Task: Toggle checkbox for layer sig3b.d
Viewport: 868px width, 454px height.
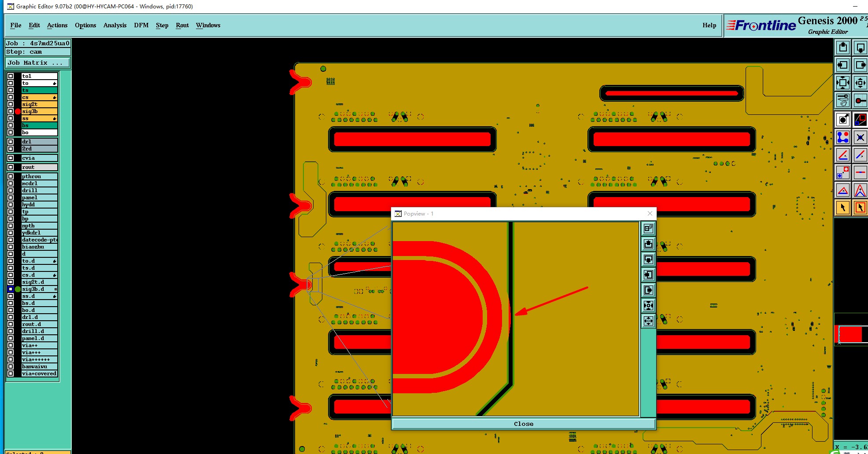Action: click(x=11, y=289)
